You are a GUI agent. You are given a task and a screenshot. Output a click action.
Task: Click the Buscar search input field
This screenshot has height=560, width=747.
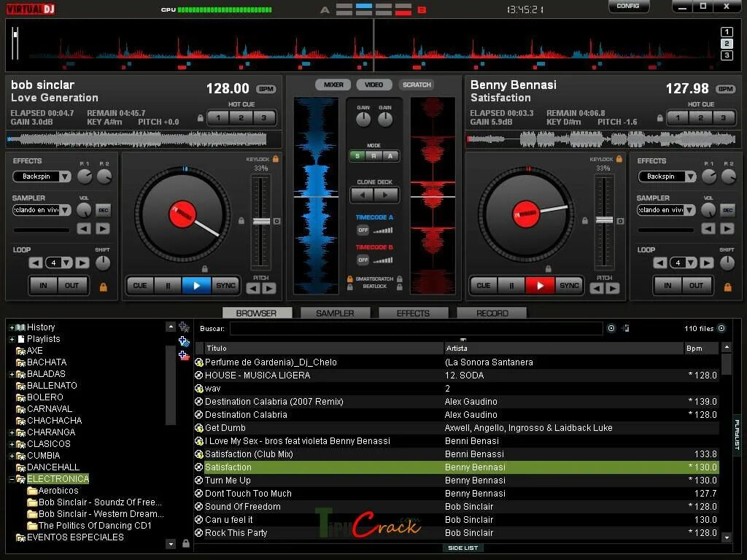[x=416, y=329]
